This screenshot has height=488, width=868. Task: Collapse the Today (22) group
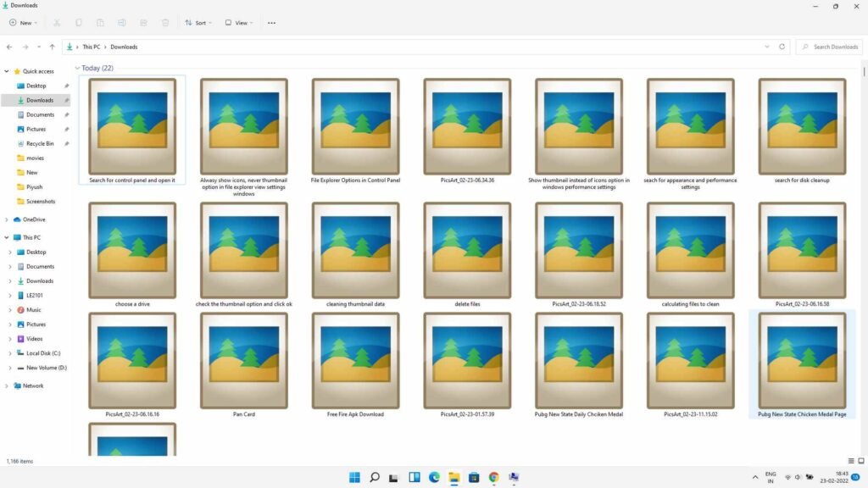pyautogui.click(x=77, y=68)
